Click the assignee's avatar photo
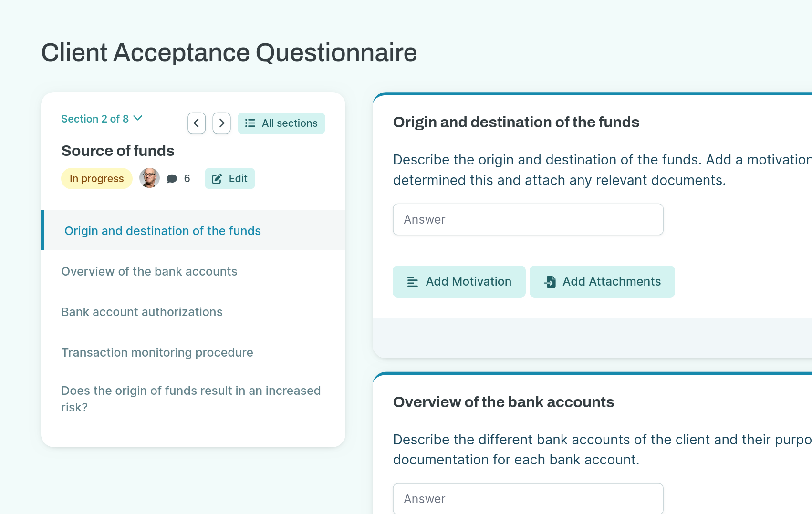The image size is (812, 514). pos(149,178)
